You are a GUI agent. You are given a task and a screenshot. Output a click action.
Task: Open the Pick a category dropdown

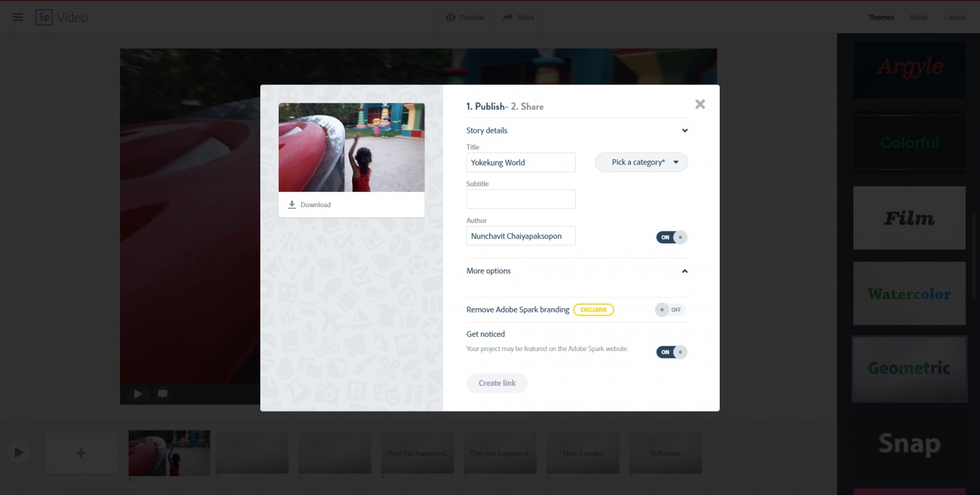641,162
